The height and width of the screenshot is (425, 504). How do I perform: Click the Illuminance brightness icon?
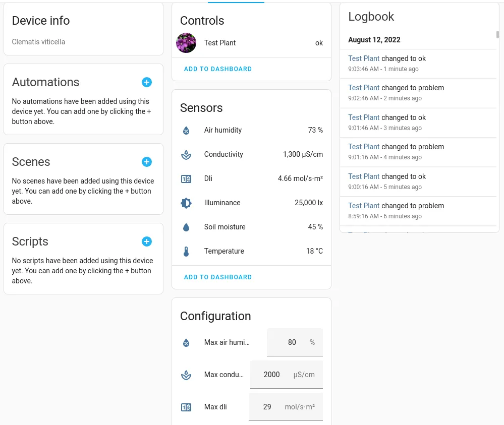(x=186, y=203)
